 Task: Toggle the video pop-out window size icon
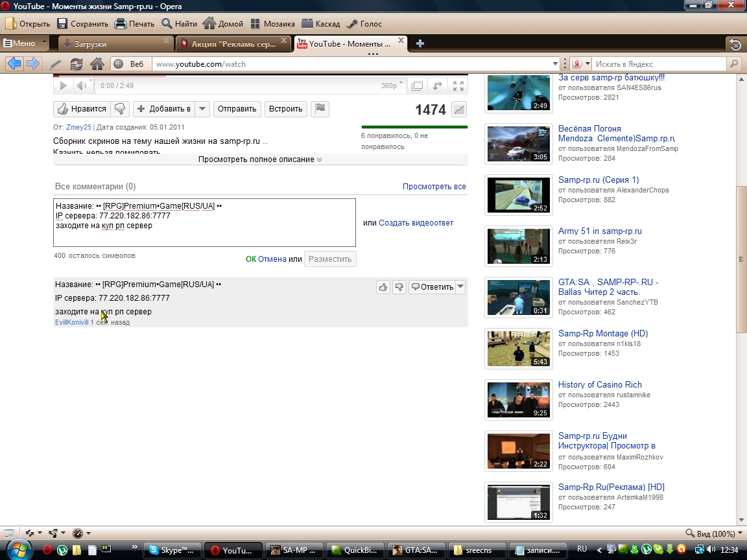pos(418,86)
